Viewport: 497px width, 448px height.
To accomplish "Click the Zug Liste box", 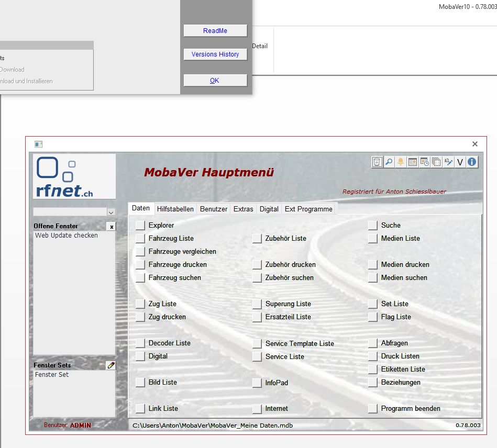I will [x=140, y=304].
